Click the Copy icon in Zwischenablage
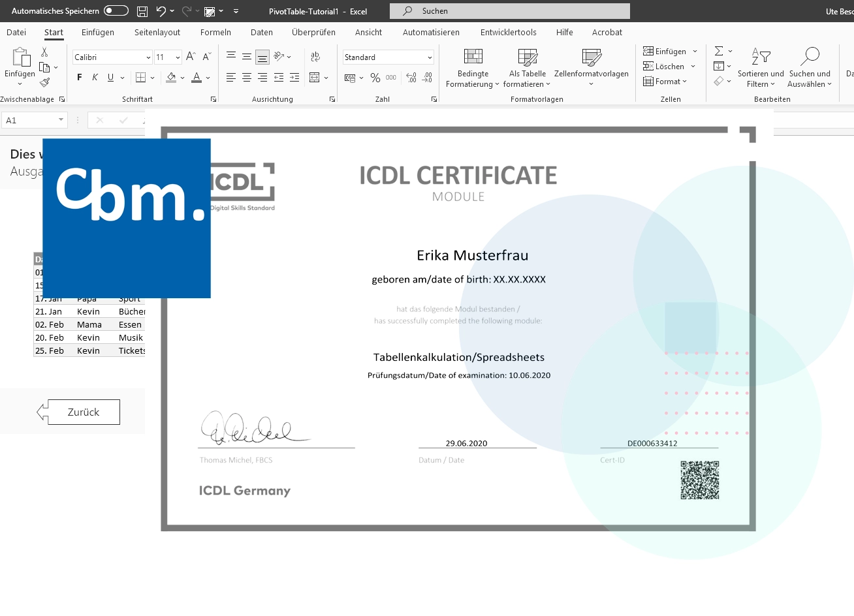The image size is (854, 616). [44, 67]
